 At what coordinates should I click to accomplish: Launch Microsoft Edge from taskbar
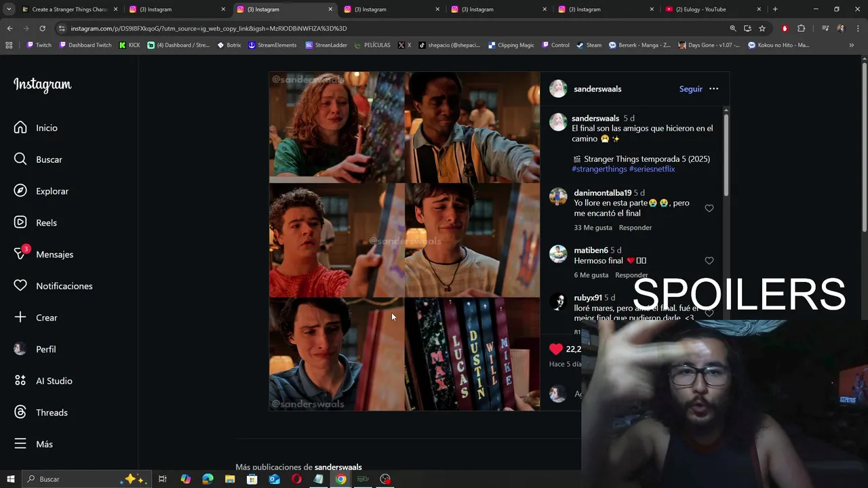pos(208,479)
